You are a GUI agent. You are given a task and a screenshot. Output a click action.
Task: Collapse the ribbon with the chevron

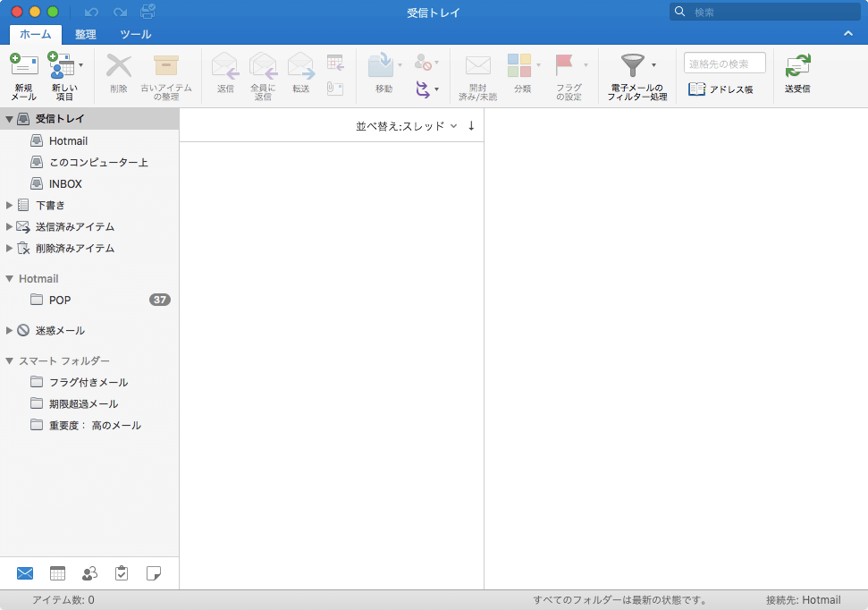point(847,34)
